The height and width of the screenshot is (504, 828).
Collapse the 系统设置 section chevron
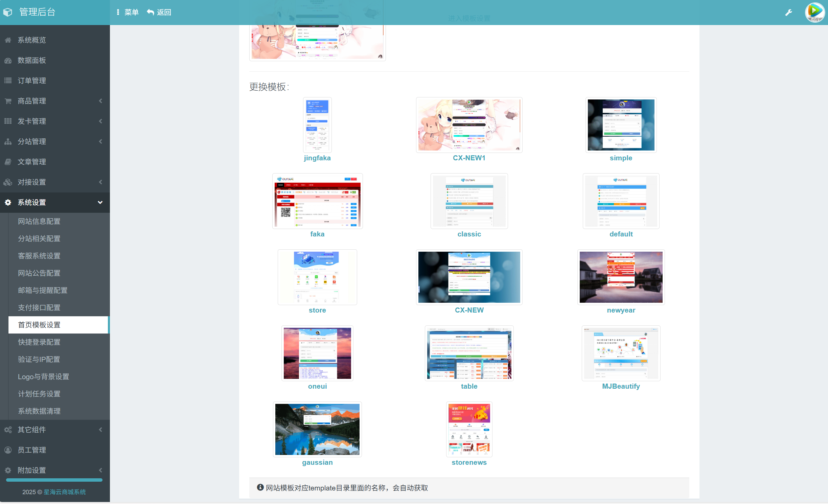click(x=100, y=202)
